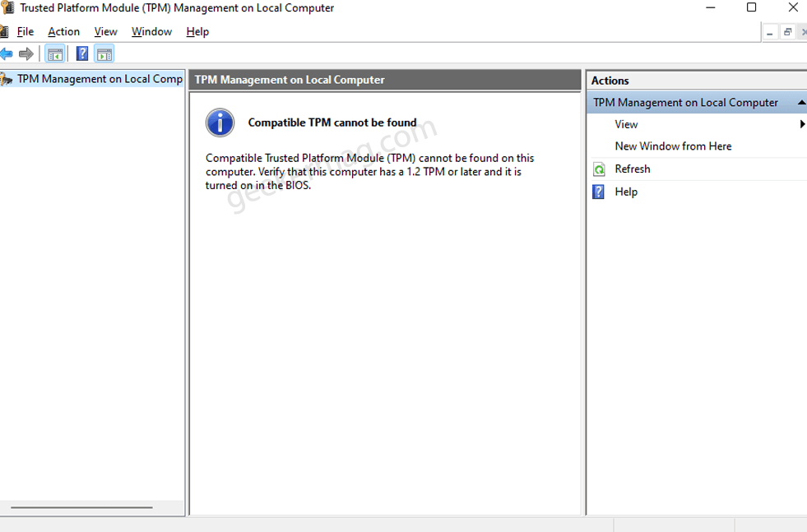Screen dimensions: 807x532
Task: Open the Window menu
Action: point(152,31)
